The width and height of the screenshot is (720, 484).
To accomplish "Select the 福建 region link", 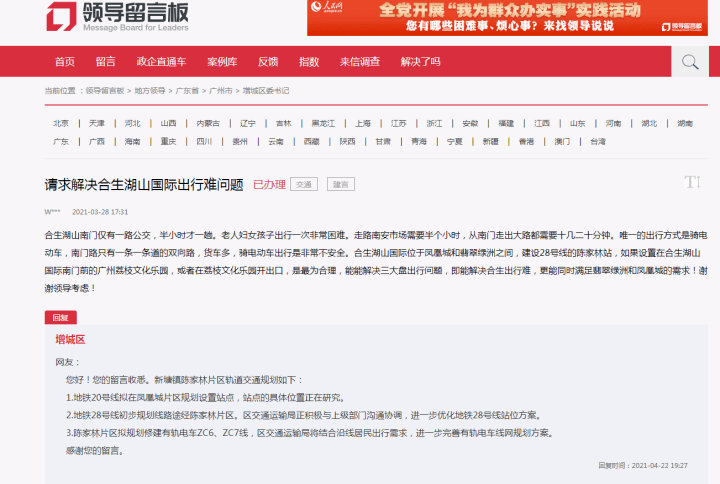I will (x=506, y=124).
